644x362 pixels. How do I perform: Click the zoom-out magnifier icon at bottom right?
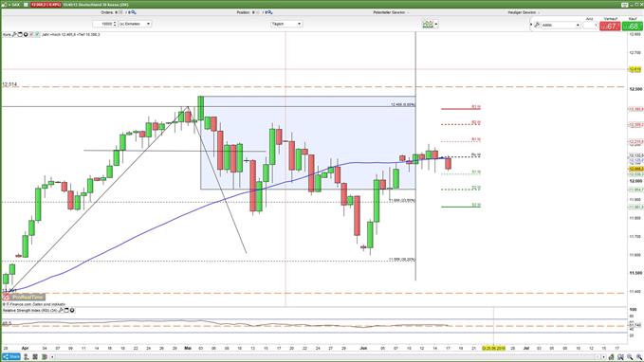click(630, 357)
